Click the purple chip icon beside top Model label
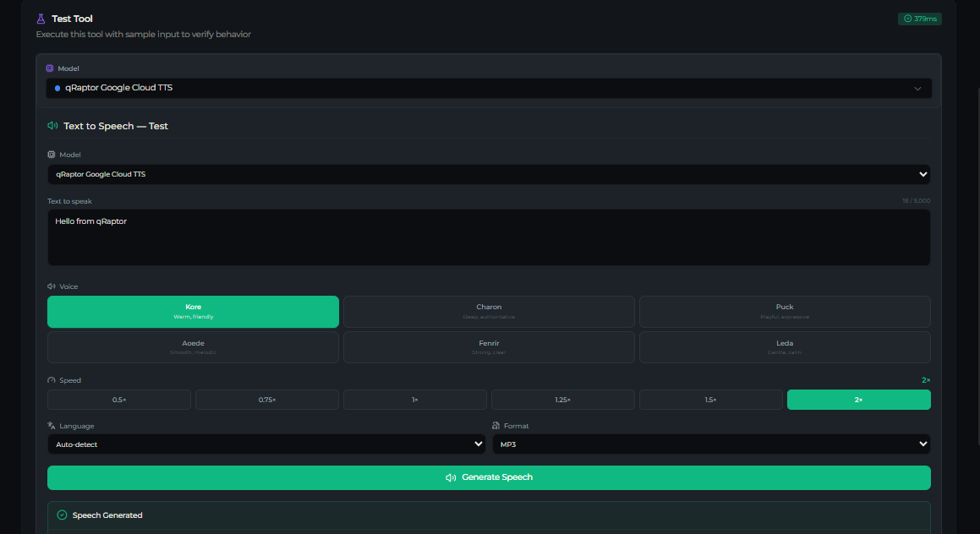The image size is (980, 534). pos(50,68)
